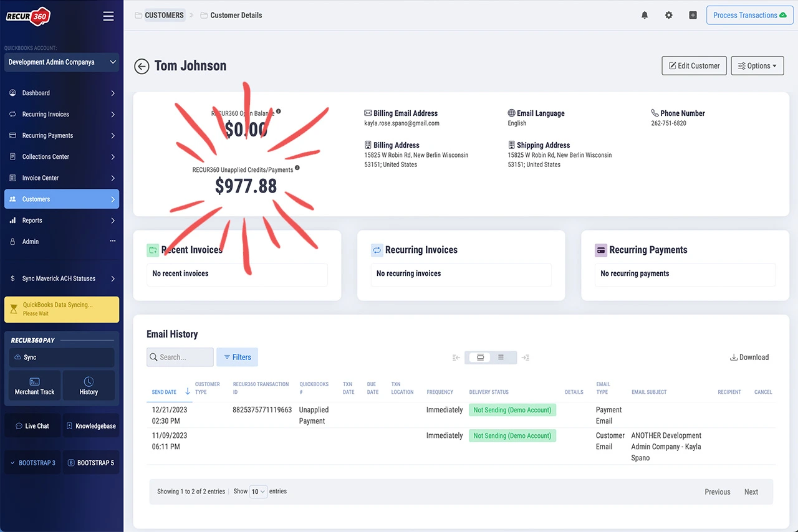
Task: Click the info icon next to Unapplied Credits/Payments
Action: click(x=297, y=168)
